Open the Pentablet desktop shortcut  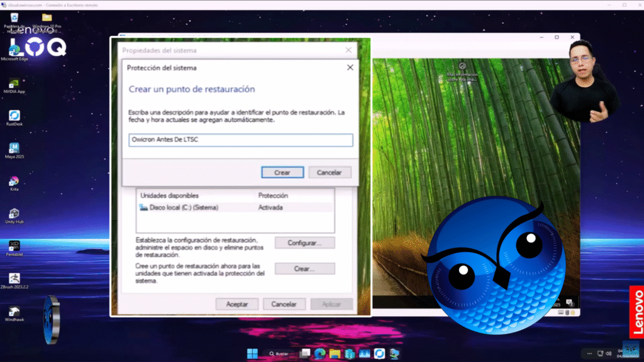(14, 246)
